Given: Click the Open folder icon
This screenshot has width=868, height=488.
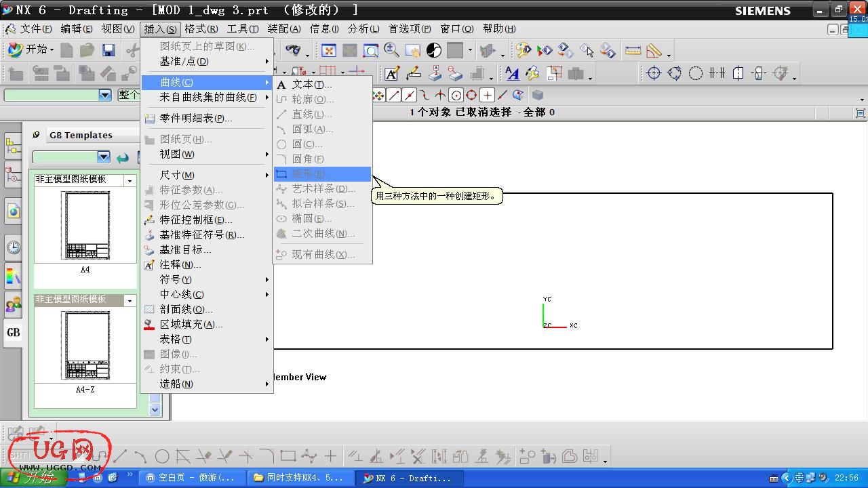Looking at the screenshot, I should pyautogui.click(x=87, y=50).
